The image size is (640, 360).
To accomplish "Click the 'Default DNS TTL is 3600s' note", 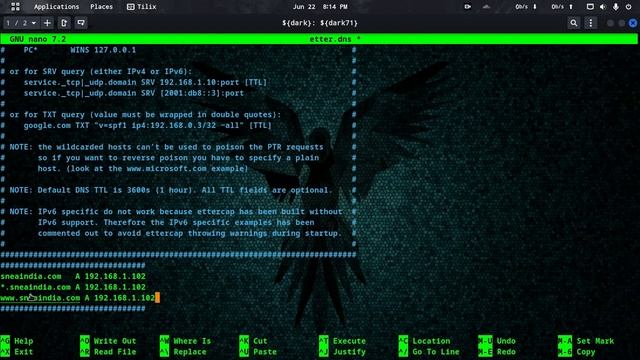I will coord(171,190).
